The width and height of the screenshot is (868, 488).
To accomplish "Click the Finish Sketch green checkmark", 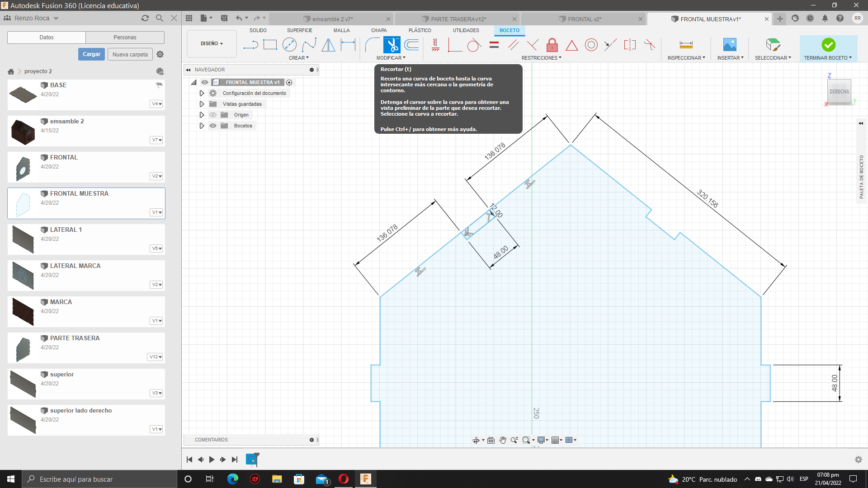I will point(828,45).
